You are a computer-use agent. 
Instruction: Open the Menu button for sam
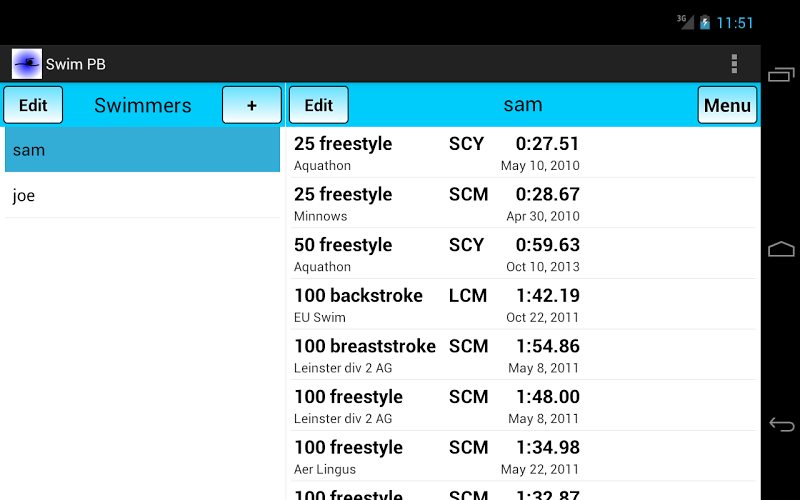click(727, 105)
